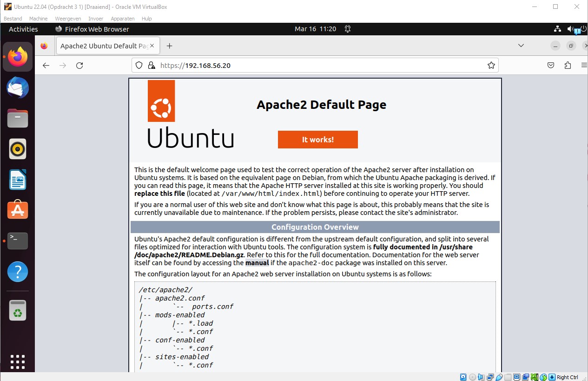
Task: Launch Rhythmbox music player from the dock
Action: click(18, 149)
